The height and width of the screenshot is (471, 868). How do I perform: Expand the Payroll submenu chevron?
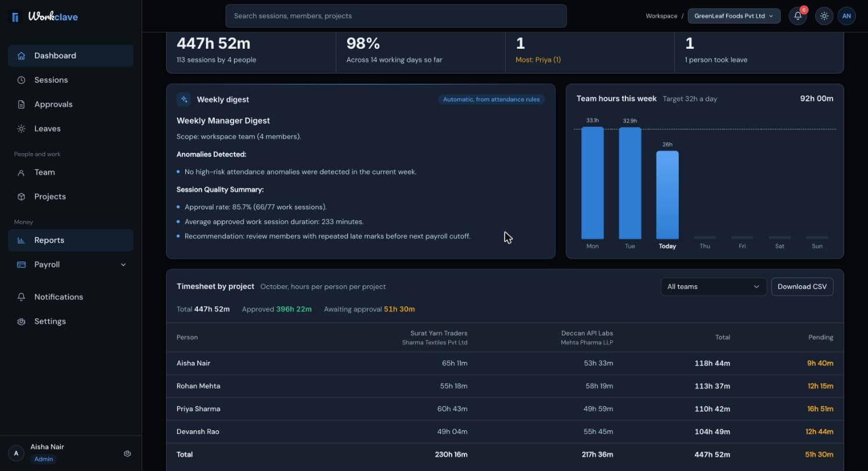tap(123, 265)
